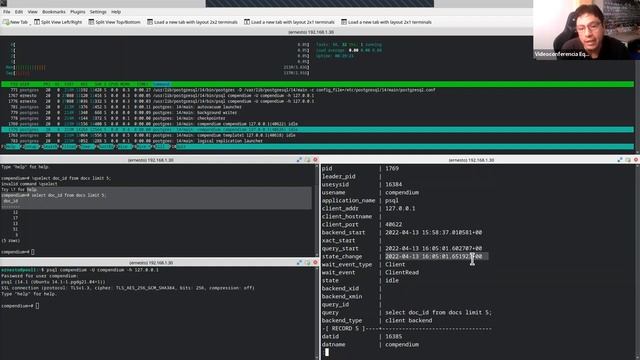Click the video conference participant thumbnail

point(587,30)
